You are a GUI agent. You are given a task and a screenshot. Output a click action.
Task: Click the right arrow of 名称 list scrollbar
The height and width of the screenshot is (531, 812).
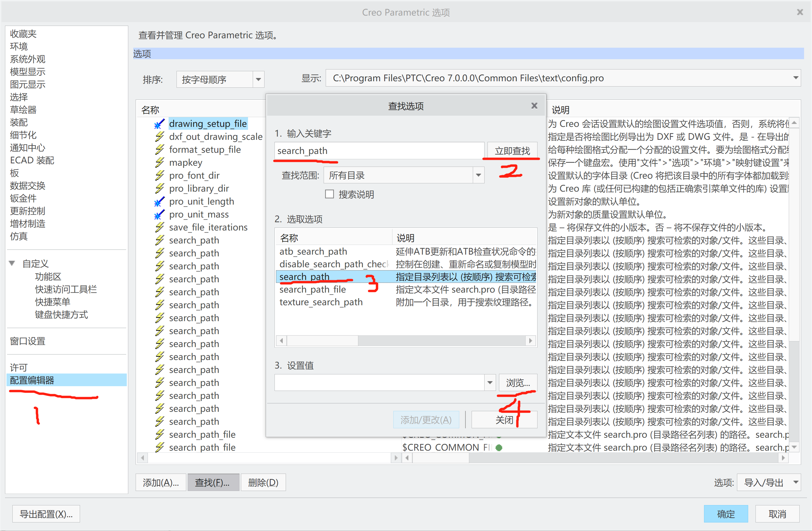point(396,458)
